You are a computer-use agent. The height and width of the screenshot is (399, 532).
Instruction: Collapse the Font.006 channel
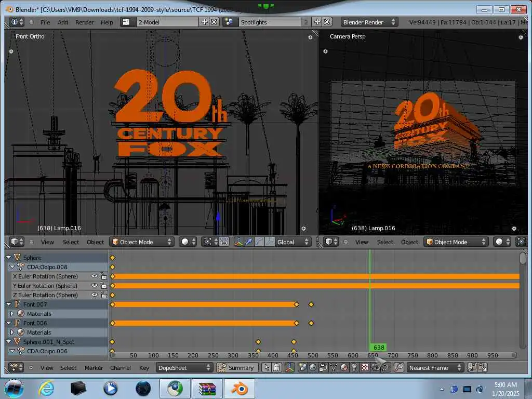pyautogui.click(x=9, y=323)
